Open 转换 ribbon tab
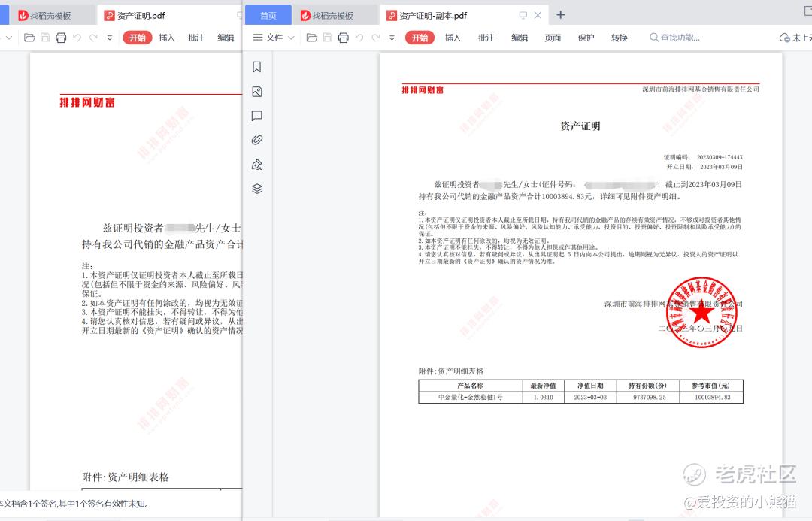The height and width of the screenshot is (521, 812). [x=620, y=38]
